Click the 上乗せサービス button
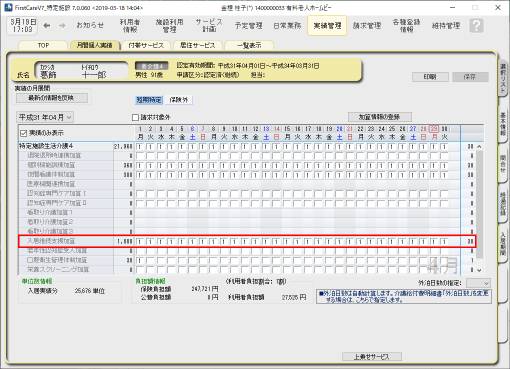Viewport: 510px width, 369px height. (x=372, y=357)
